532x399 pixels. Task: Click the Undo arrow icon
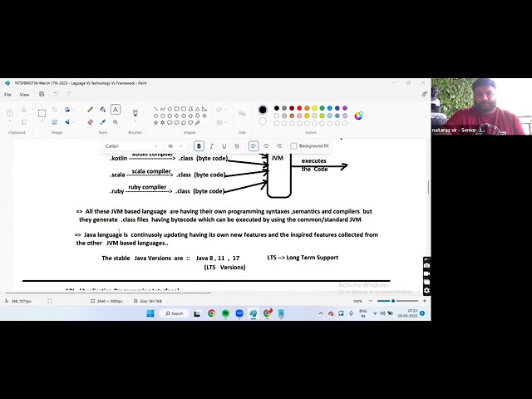pyautogui.click(x=56, y=94)
